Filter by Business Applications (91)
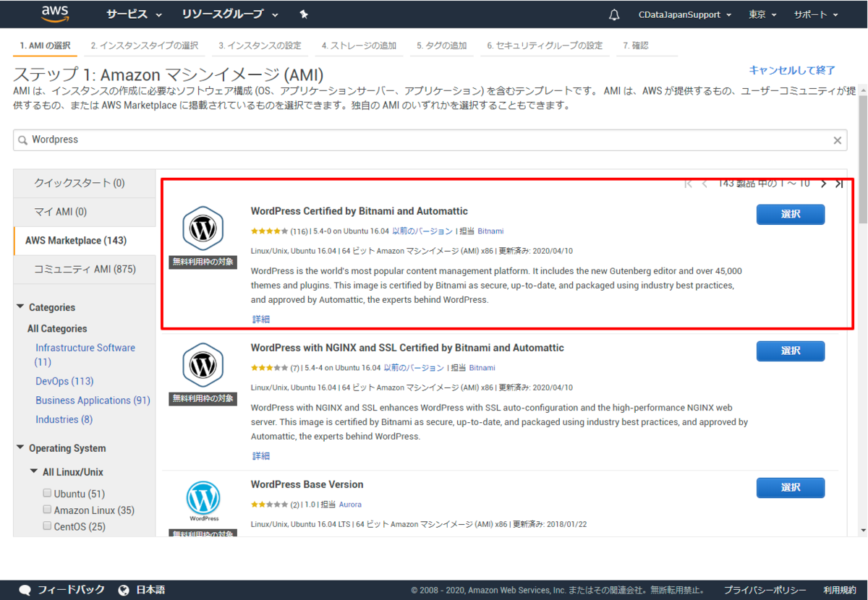This screenshot has width=868, height=600. point(93,400)
